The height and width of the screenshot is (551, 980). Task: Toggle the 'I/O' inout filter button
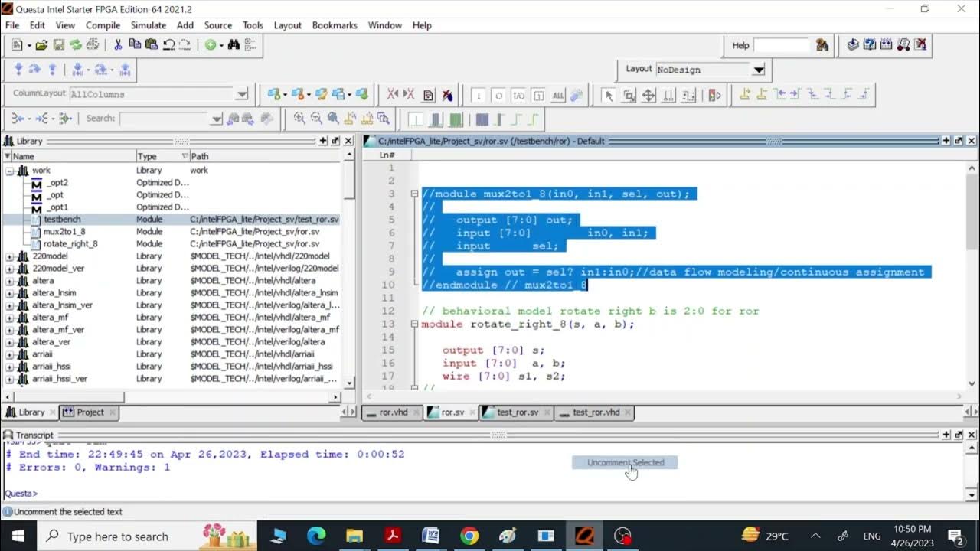pyautogui.click(x=518, y=95)
